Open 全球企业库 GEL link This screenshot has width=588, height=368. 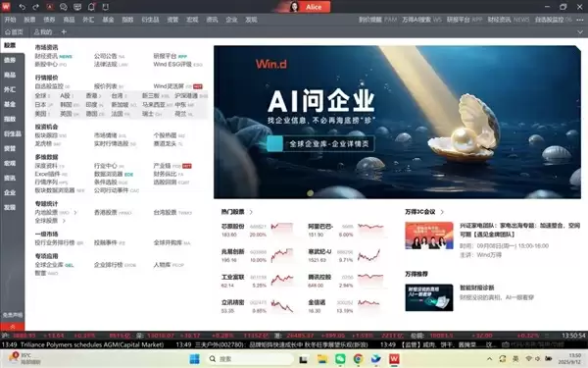pos(54,265)
